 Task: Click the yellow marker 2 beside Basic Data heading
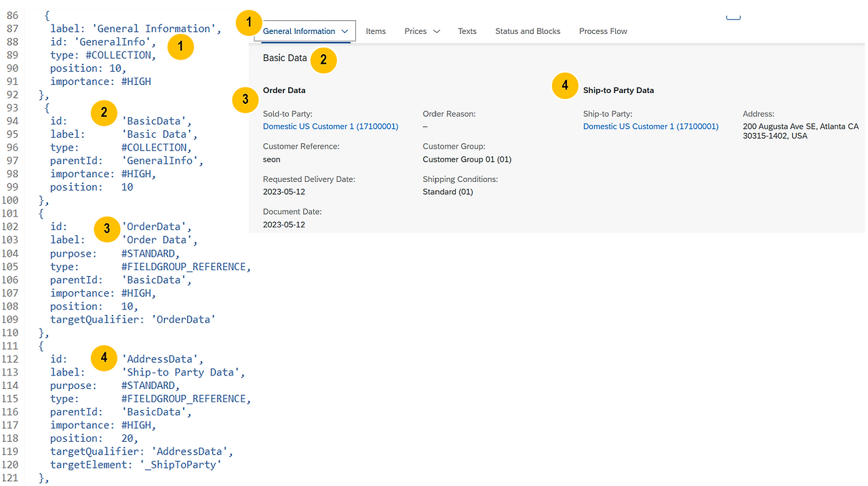[323, 60]
